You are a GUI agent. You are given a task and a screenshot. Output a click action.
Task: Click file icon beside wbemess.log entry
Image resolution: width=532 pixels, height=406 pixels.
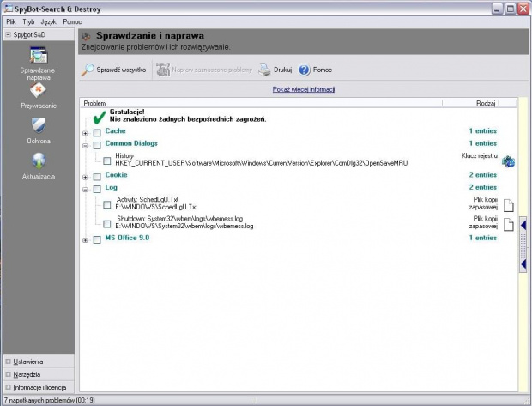508,225
